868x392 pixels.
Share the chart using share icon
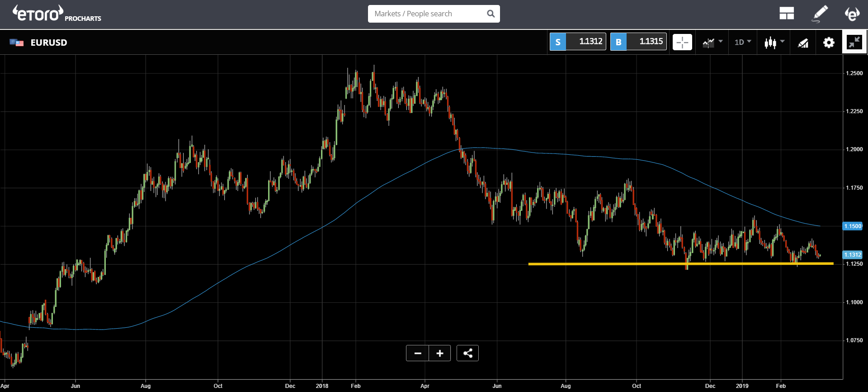tap(467, 353)
